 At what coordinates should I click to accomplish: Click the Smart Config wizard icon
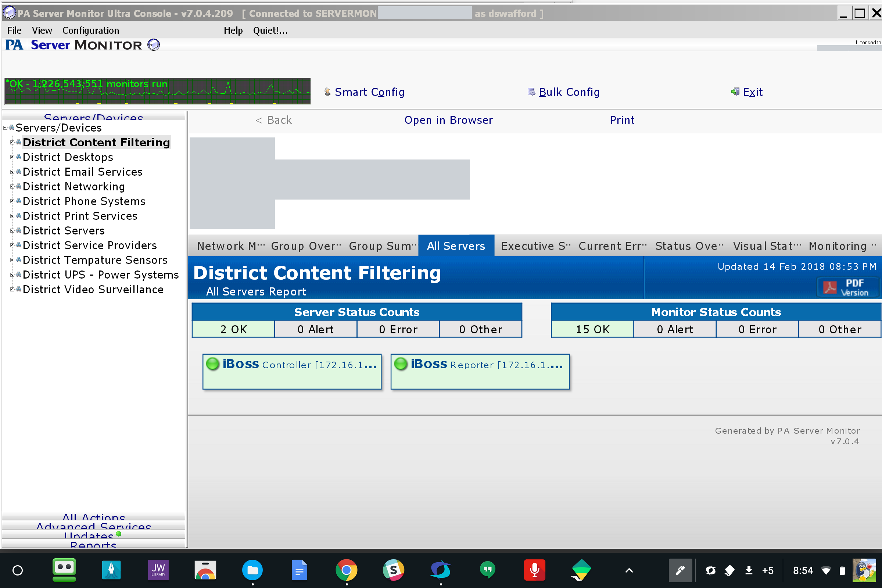[327, 92]
